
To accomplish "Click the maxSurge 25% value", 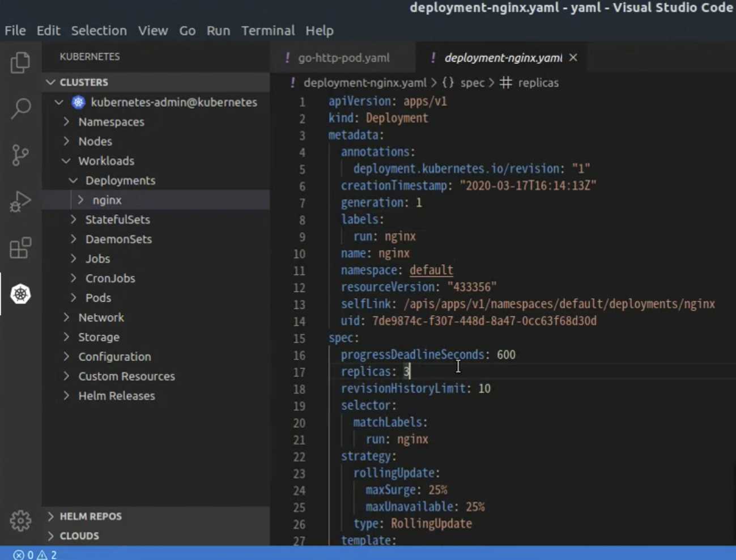I will tap(437, 490).
